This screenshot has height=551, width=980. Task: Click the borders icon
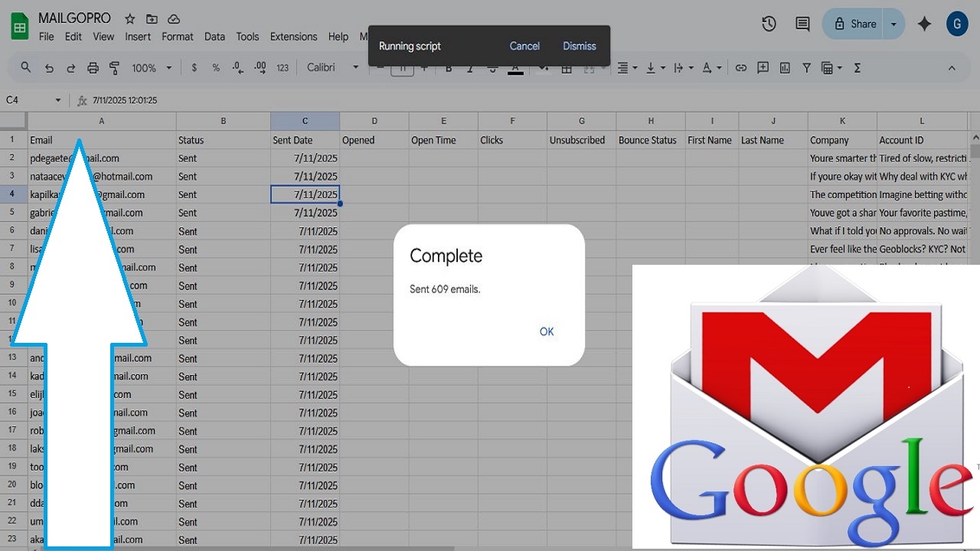click(567, 68)
